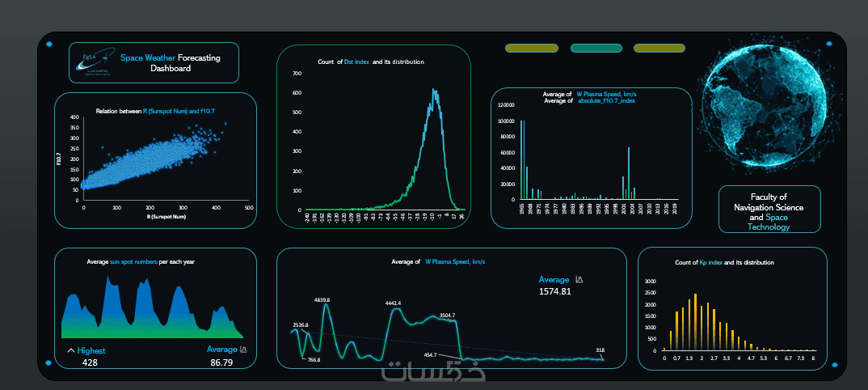Select the "Relation between R (Sunspot Num) and f10.7" title
Screen dimensions: 868x390
pos(155,112)
